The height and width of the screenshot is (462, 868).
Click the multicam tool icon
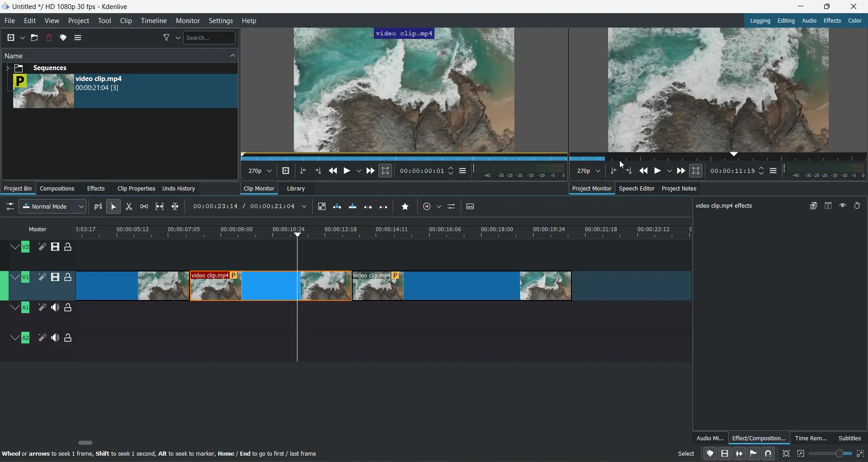pyautogui.click(x=175, y=207)
